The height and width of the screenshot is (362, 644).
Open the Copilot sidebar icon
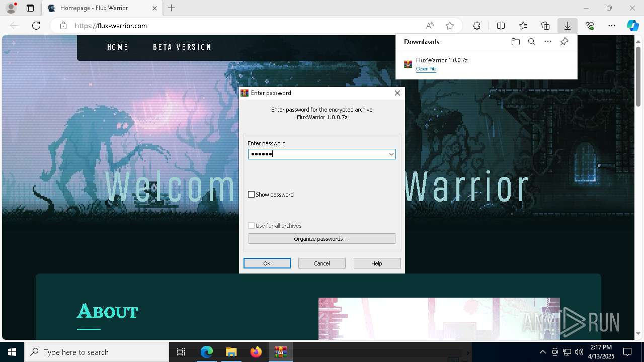632,26
